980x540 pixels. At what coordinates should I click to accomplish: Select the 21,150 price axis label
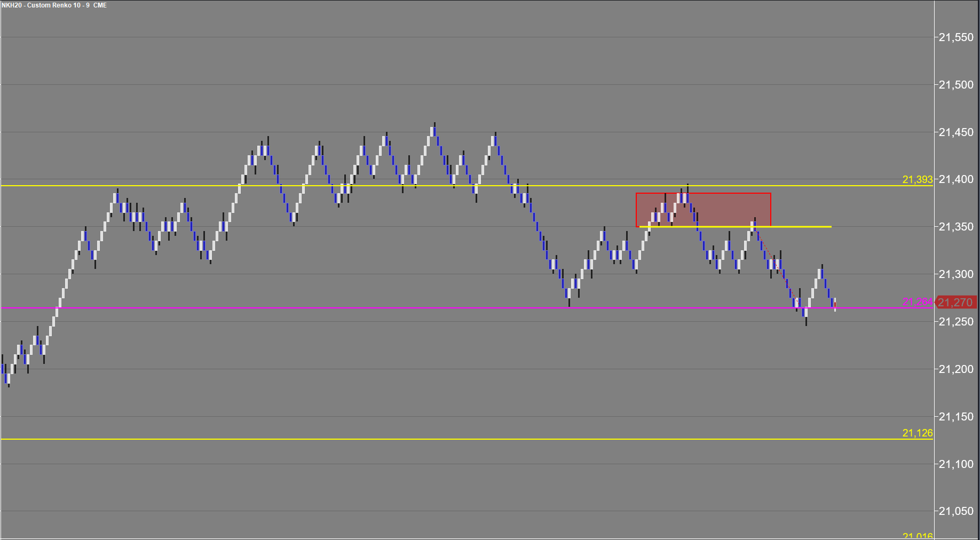(956, 417)
